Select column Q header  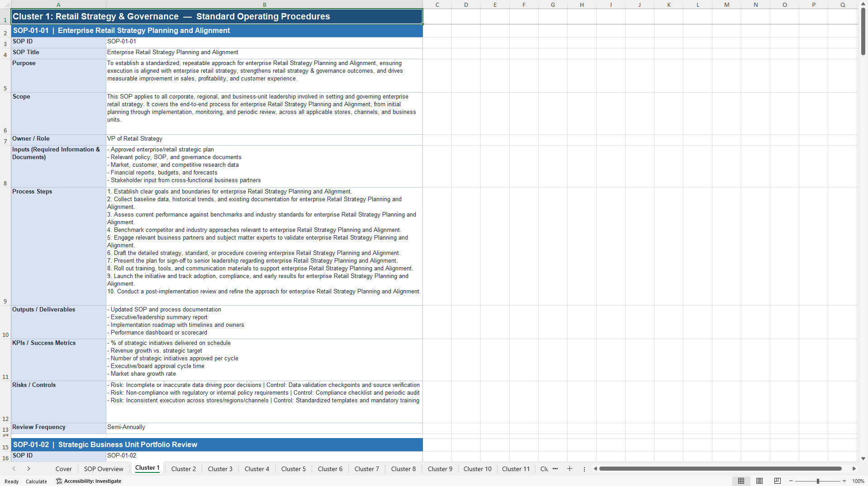(x=843, y=5)
